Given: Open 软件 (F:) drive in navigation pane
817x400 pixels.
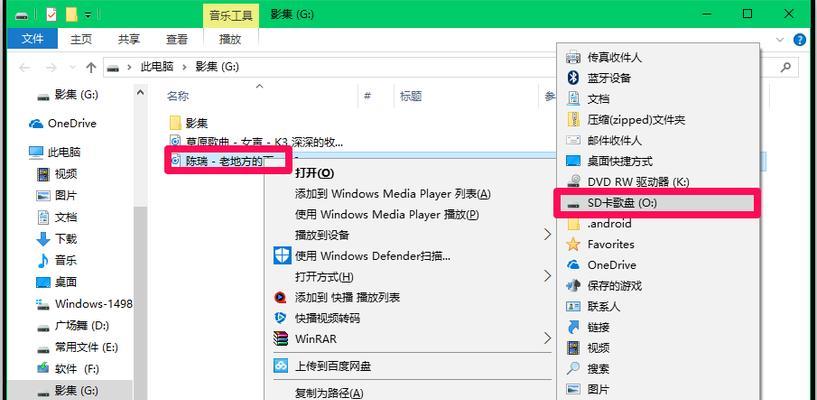Looking at the screenshot, I should tap(77, 369).
